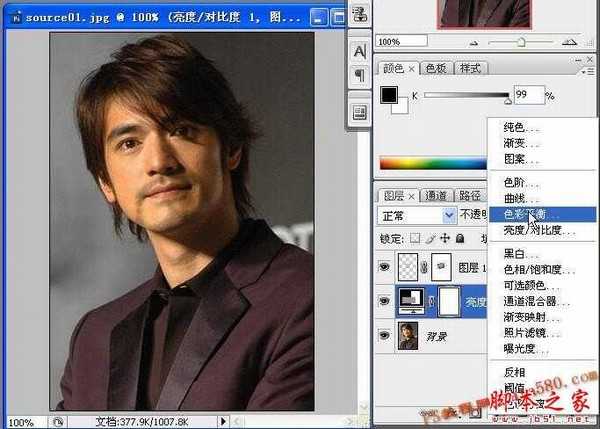Click the foreground black color swatch
The width and height of the screenshot is (600, 429).
(x=389, y=95)
